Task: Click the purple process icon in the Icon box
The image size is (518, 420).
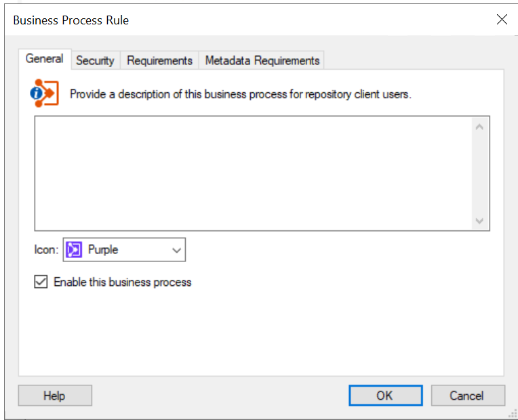Action: click(74, 250)
